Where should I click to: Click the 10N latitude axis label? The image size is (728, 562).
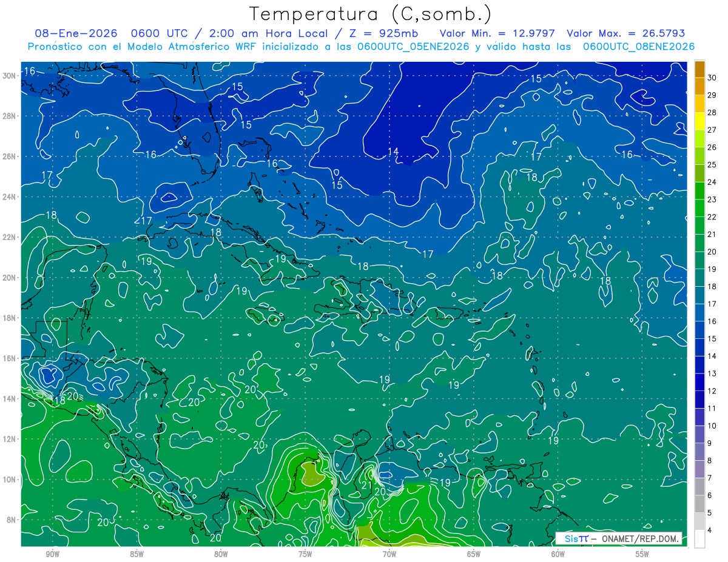pyautogui.click(x=9, y=479)
